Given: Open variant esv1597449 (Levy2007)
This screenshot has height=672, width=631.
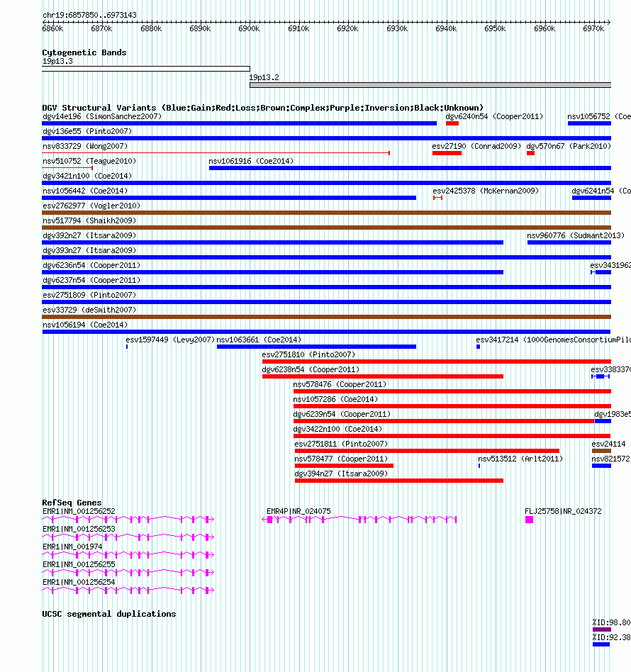Looking at the screenshot, I should coord(170,340).
